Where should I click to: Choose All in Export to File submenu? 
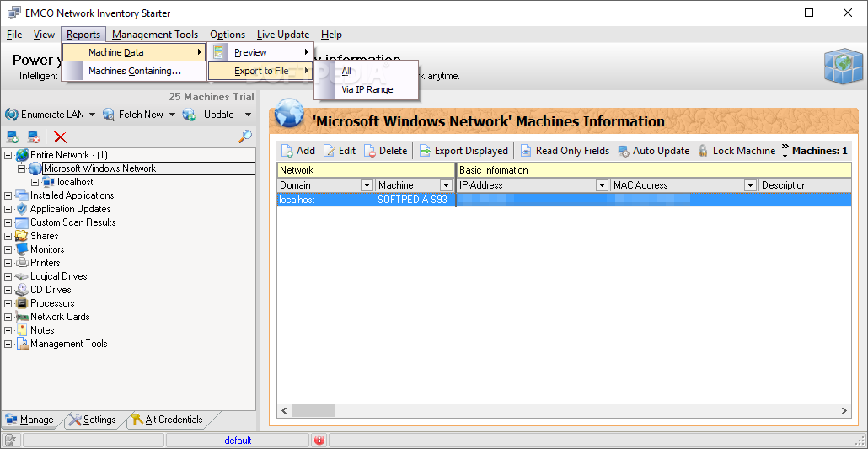tap(366, 71)
